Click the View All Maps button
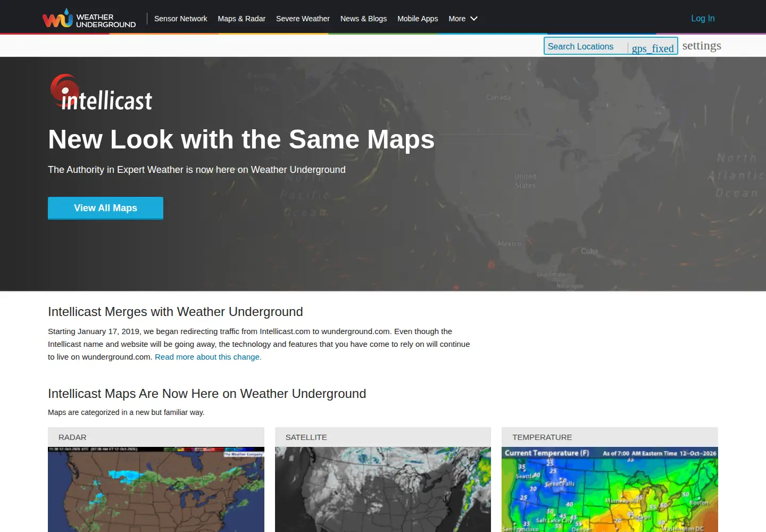 (x=105, y=208)
